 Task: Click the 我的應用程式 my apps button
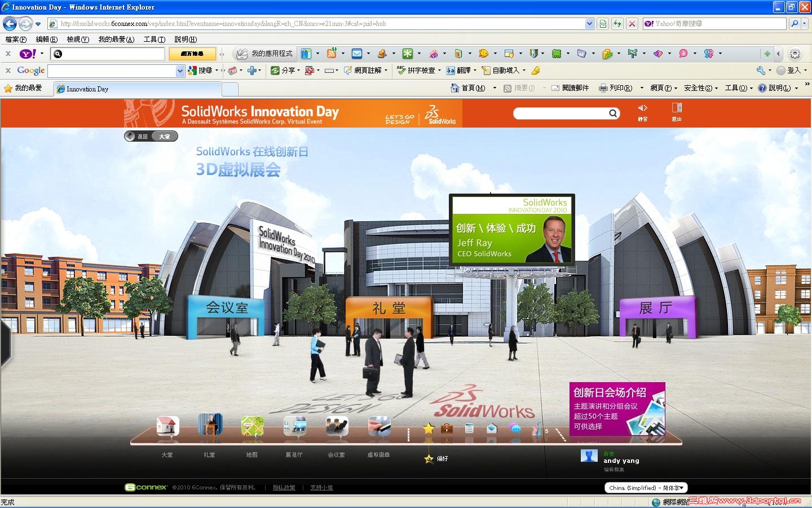tap(264, 54)
